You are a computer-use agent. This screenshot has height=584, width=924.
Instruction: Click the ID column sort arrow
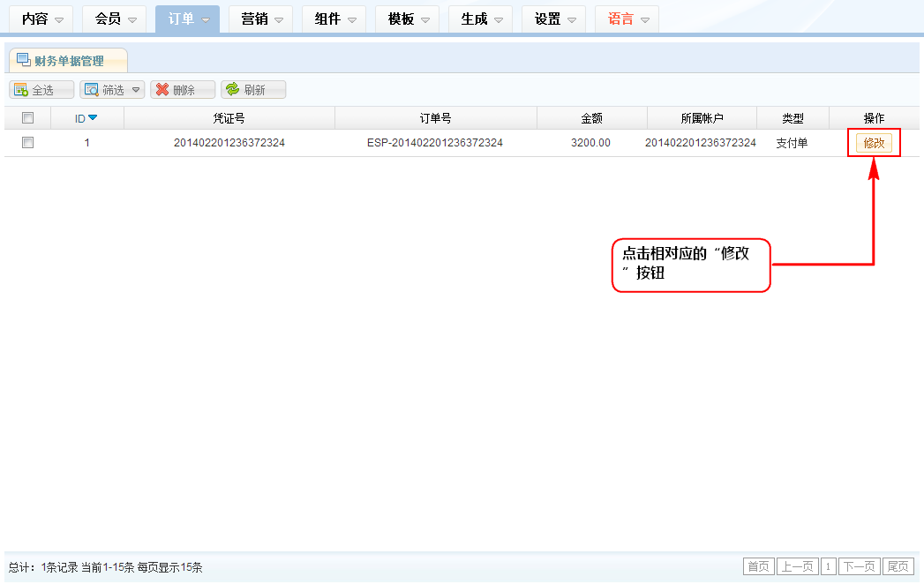point(93,118)
